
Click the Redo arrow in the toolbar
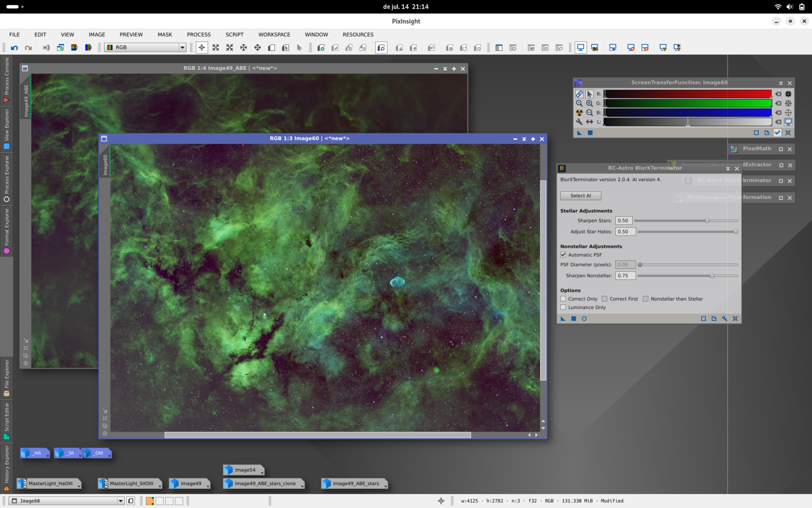coord(29,48)
